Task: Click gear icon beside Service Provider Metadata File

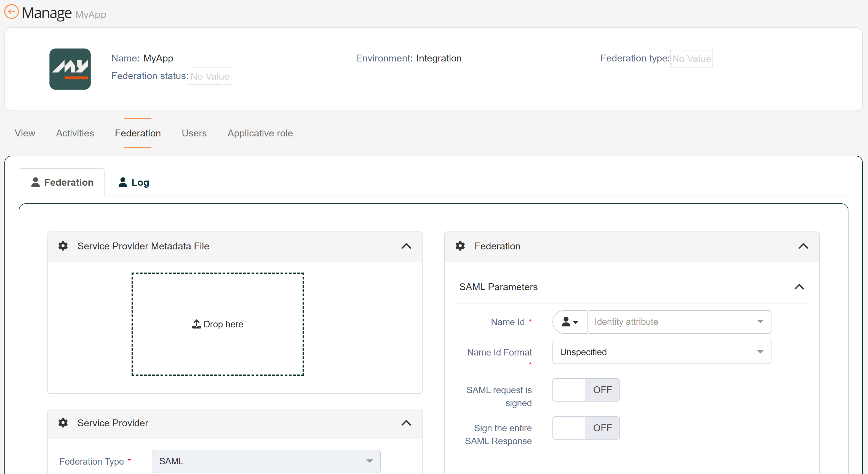Action: point(63,246)
